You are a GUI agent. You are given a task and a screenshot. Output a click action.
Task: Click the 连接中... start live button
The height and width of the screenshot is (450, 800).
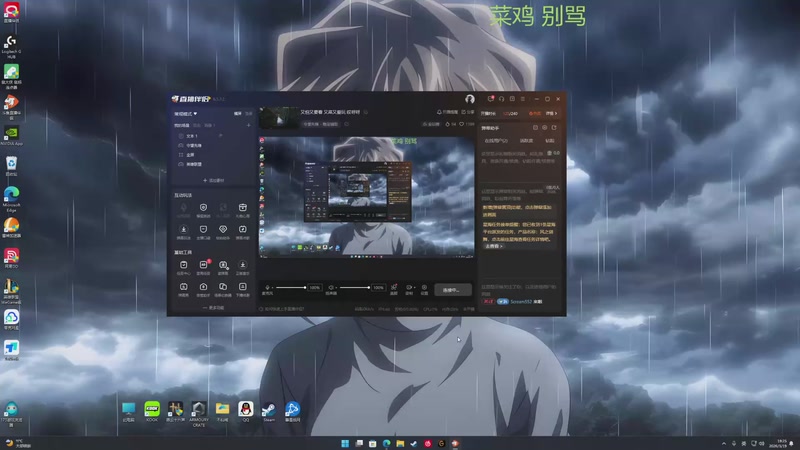(453, 290)
